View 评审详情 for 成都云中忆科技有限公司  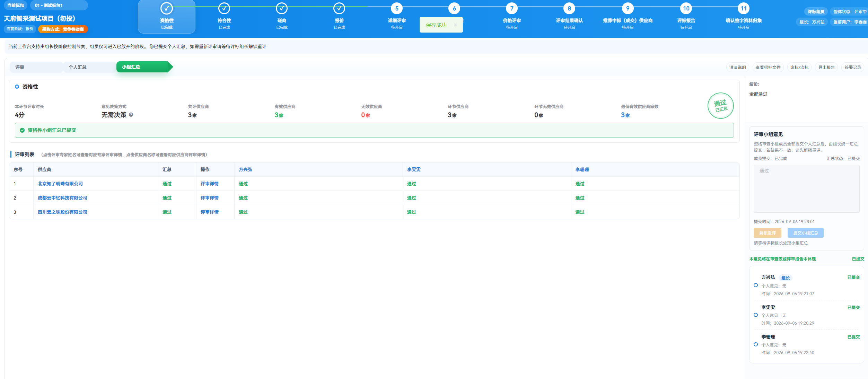pyautogui.click(x=209, y=198)
